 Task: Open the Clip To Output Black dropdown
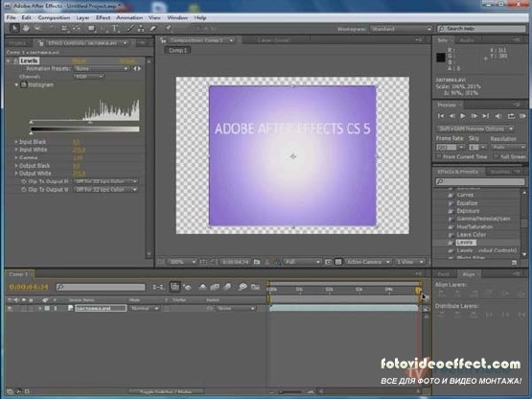(105, 181)
